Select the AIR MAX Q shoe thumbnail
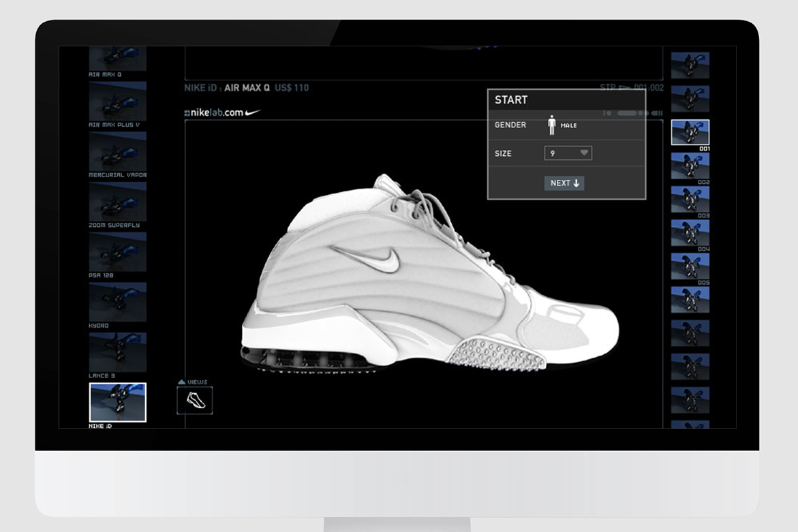Image resolution: width=798 pixels, height=532 pixels. coord(118,59)
